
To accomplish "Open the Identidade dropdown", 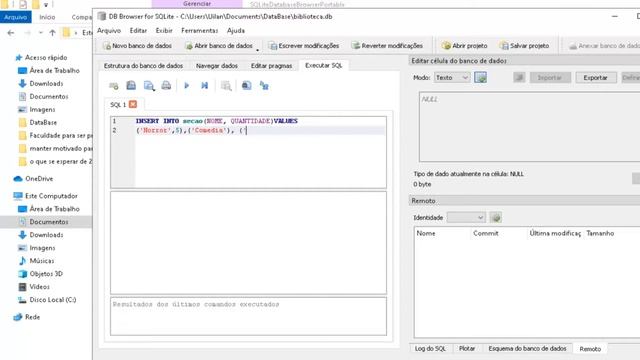I will tap(466, 218).
